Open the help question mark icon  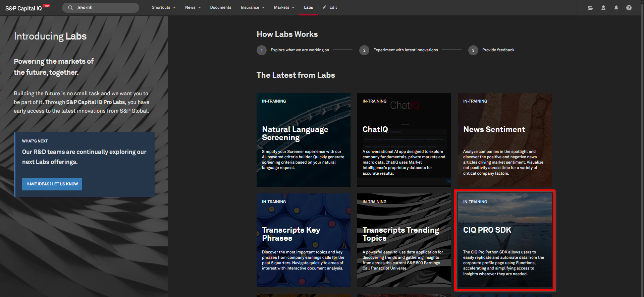coord(629,8)
